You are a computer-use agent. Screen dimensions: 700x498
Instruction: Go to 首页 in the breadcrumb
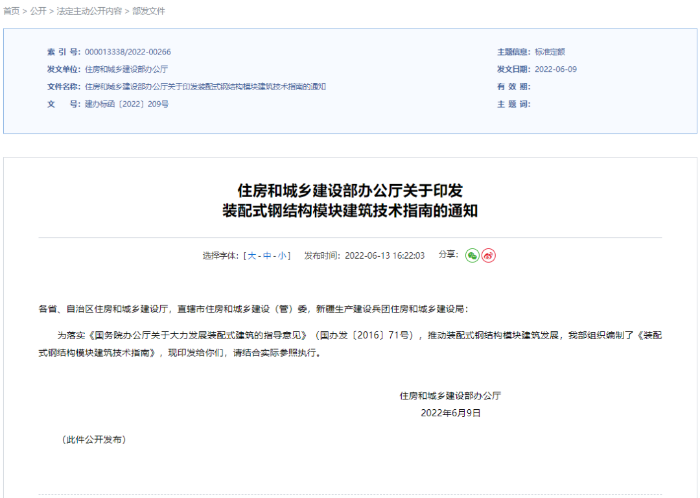pyautogui.click(x=10, y=11)
